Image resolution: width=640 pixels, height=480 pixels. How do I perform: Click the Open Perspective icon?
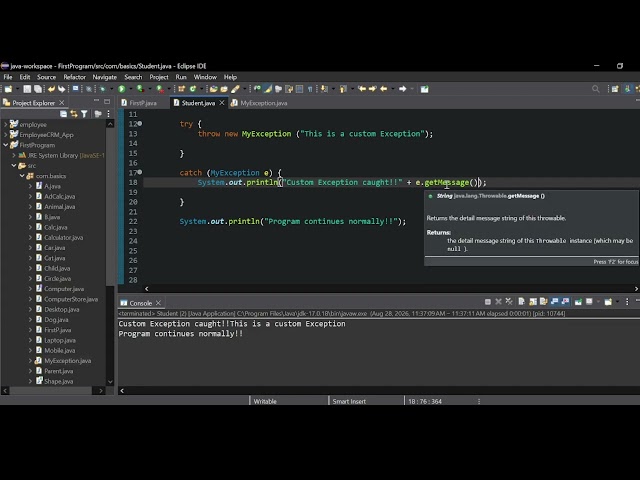(x=615, y=89)
